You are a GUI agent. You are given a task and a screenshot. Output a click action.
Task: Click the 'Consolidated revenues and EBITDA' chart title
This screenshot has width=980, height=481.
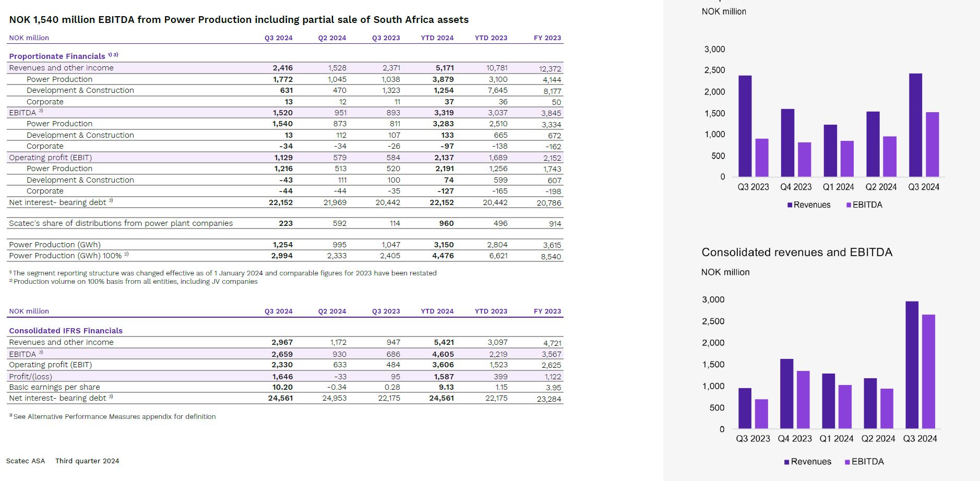click(x=796, y=252)
